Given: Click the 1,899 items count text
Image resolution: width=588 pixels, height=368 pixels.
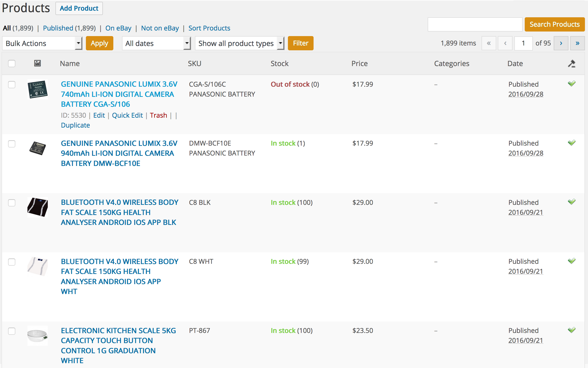Looking at the screenshot, I should pyautogui.click(x=458, y=43).
